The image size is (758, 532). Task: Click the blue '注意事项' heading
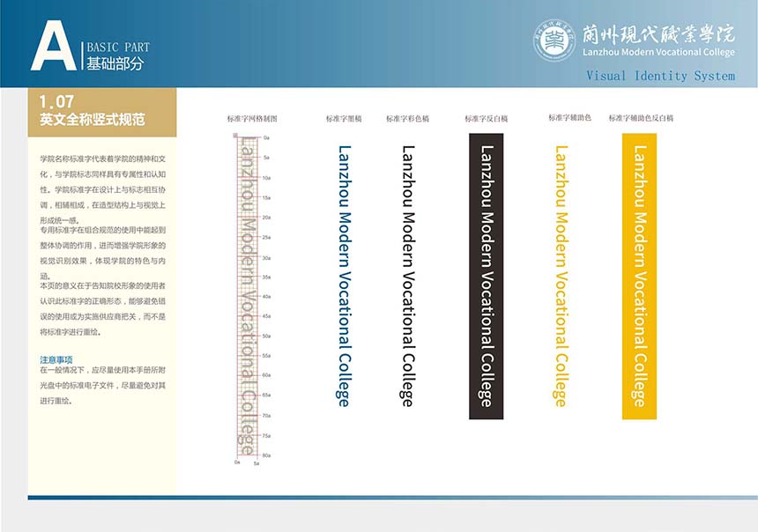click(56, 359)
